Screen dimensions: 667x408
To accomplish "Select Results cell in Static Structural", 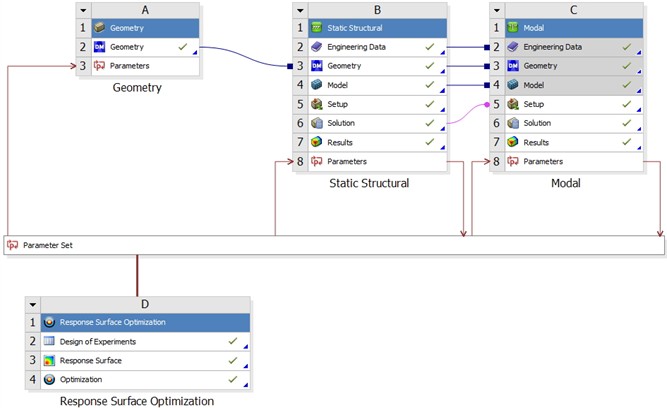I will pyautogui.click(x=378, y=143).
